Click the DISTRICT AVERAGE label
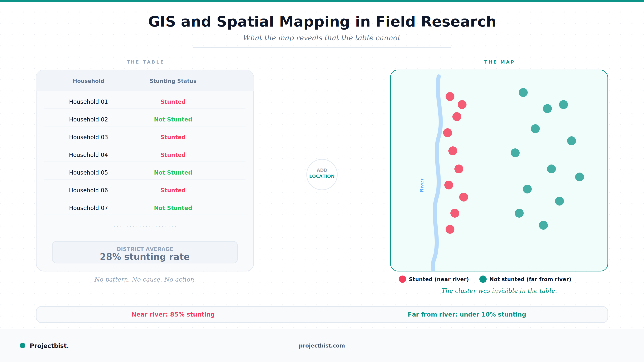 (x=145, y=249)
